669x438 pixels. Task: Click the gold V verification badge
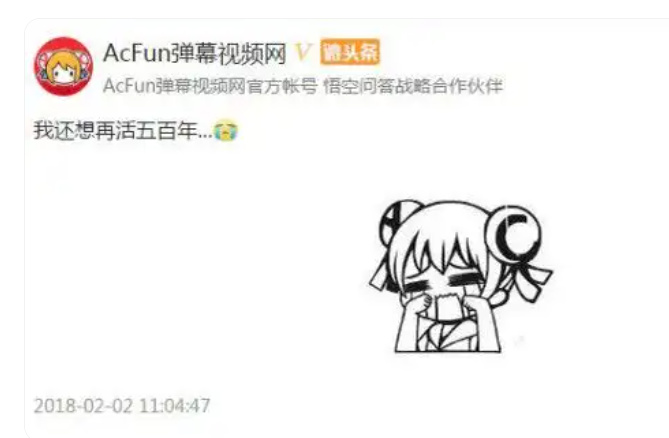point(303,53)
